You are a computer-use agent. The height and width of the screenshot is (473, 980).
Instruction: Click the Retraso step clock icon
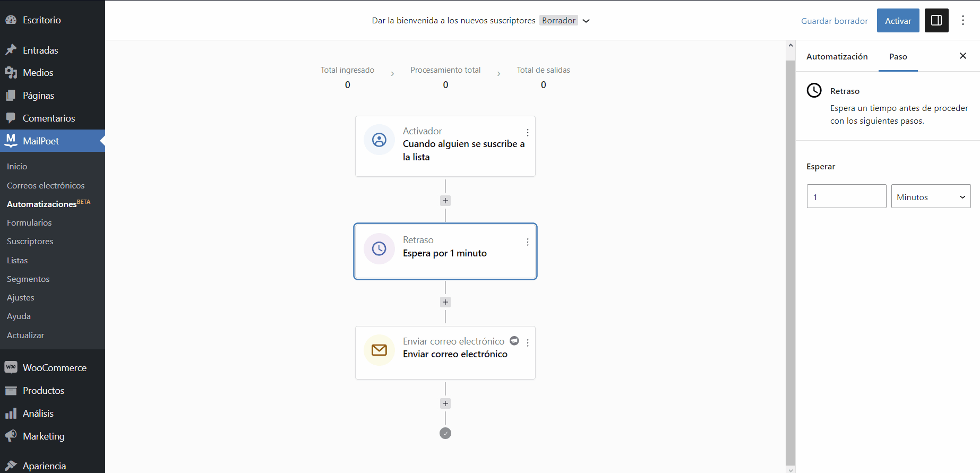tap(379, 248)
